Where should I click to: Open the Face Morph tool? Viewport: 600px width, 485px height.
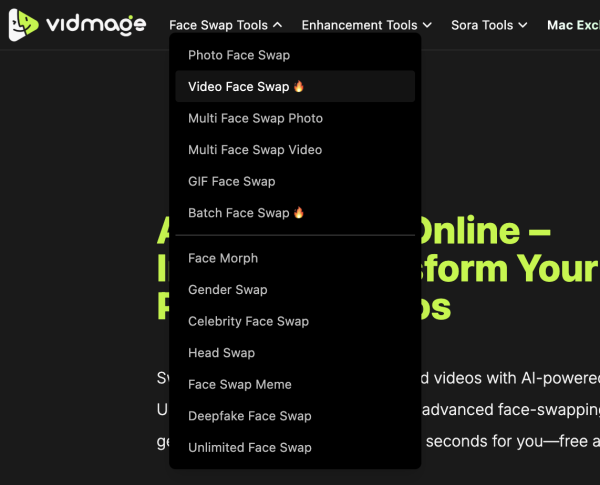click(223, 258)
